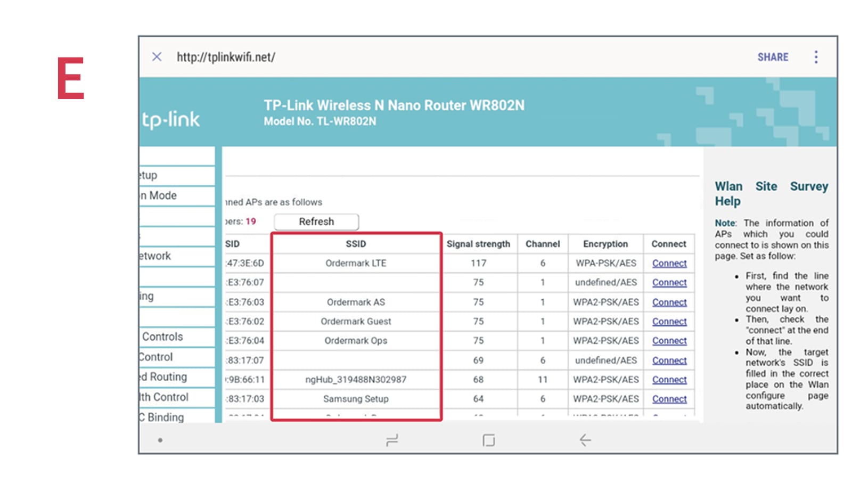This screenshot has height=484, width=868.
Task: Open the Network sidebar menu item
Action: pos(177,256)
